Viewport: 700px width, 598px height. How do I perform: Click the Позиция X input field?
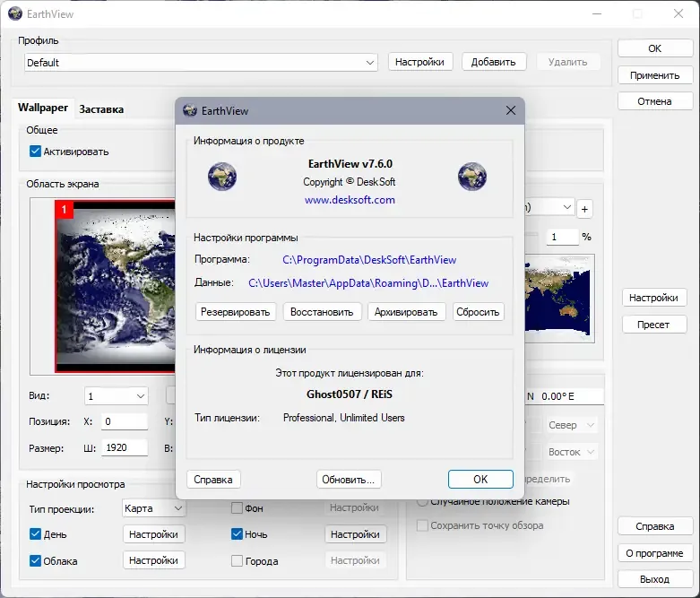pos(125,421)
